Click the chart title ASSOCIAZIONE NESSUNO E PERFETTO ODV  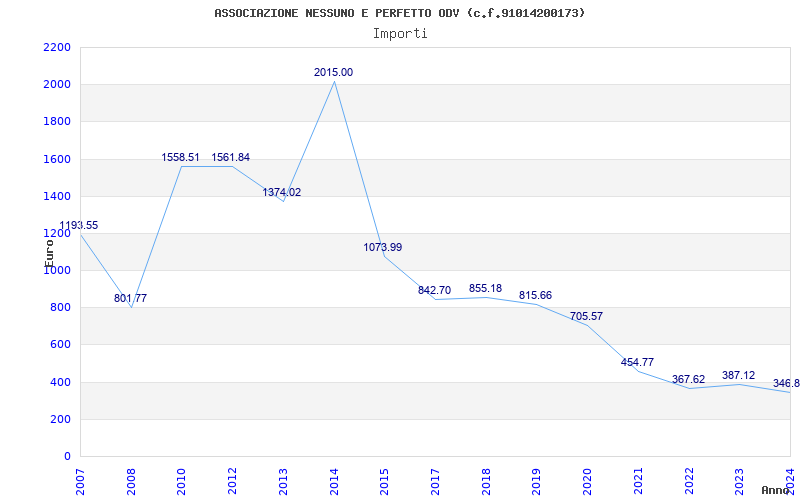(399, 13)
